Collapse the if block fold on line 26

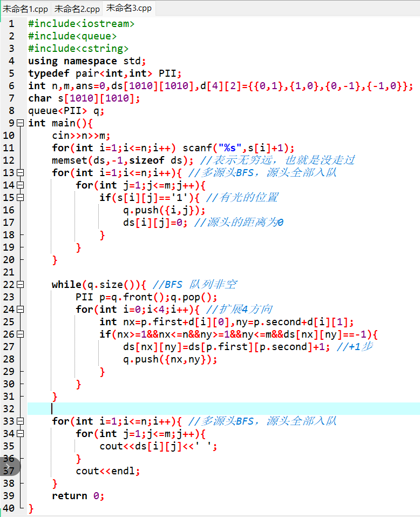(x=21, y=334)
